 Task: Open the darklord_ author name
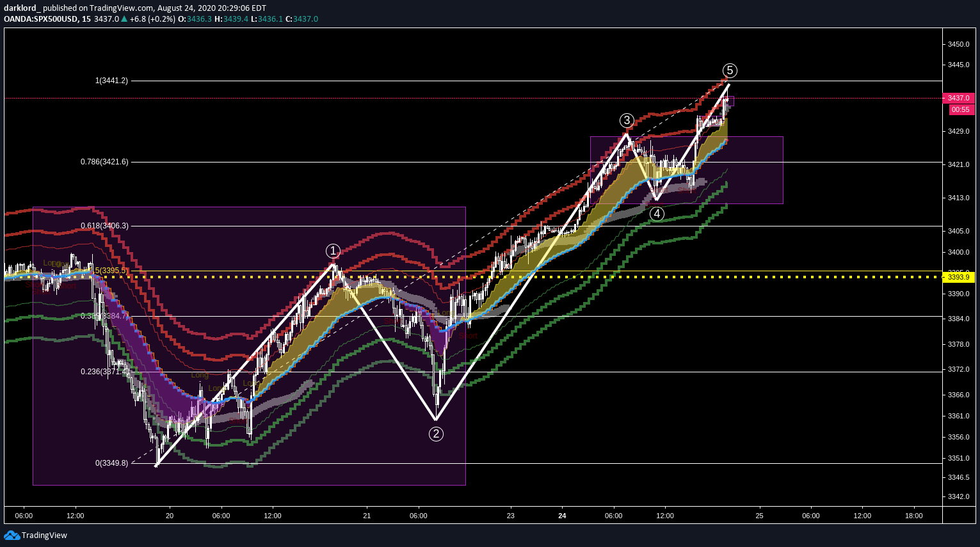click(x=22, y=8)
